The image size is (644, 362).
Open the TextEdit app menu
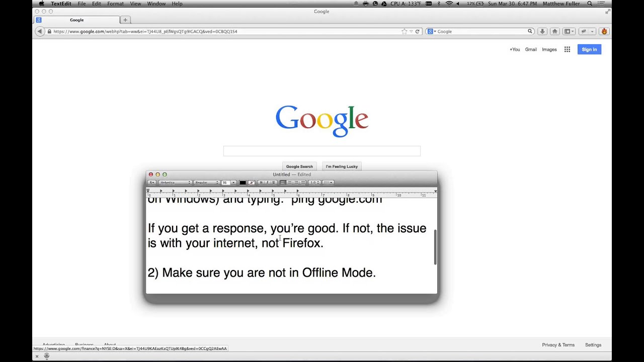[x=61, y=4]
